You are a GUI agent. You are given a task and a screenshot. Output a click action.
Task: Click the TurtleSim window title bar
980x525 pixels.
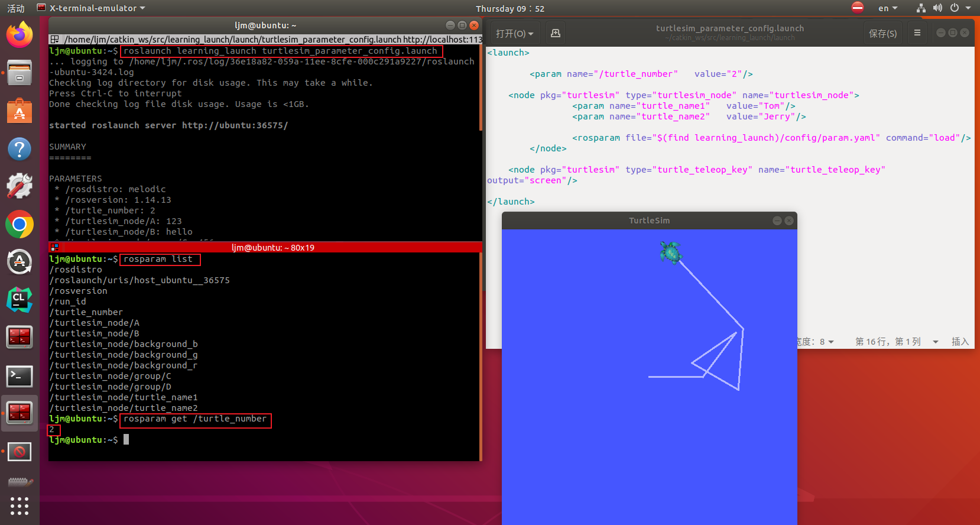tap(649, 221)
